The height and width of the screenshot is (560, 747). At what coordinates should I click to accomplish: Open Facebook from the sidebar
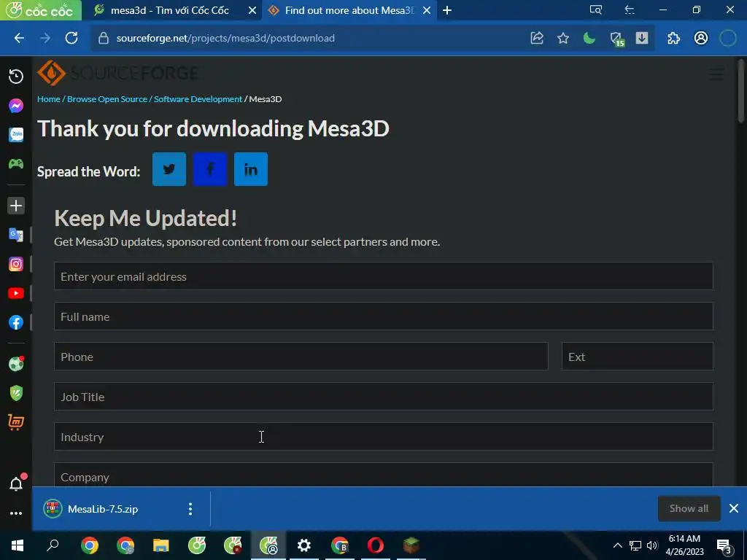click(x=16, y=322)
